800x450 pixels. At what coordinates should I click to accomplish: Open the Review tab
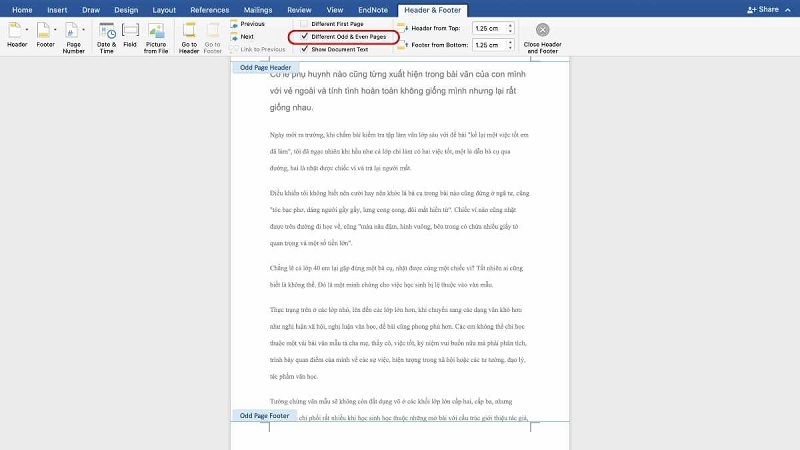pos(299,10)
